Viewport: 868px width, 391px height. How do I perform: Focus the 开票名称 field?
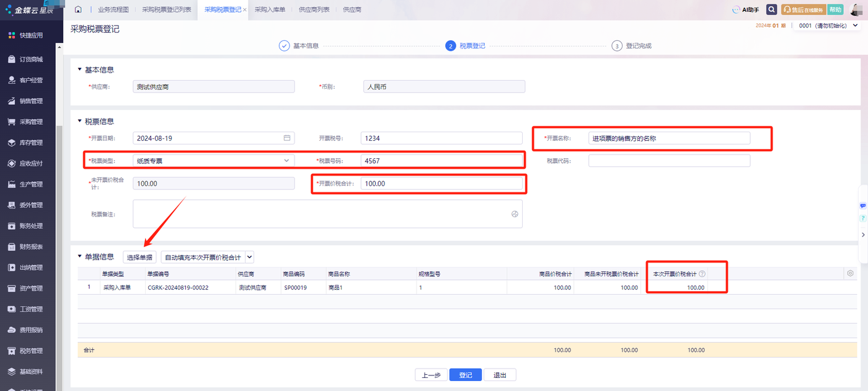(669, 138)
